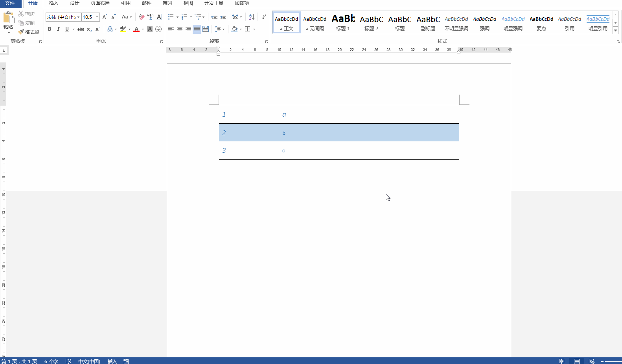Open the 插入 (Insert) ribbon tab
The image size is (622, 364).
tap(53, 3)
